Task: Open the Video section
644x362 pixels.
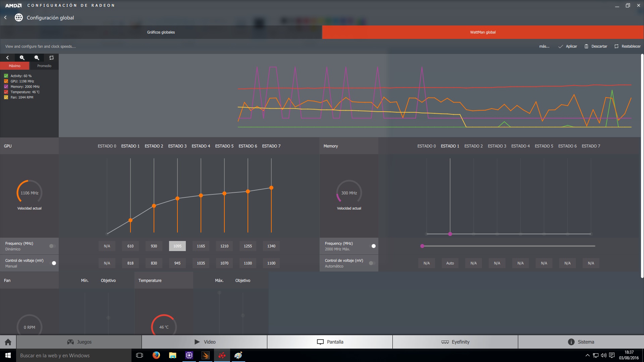Action: (205, 342)
